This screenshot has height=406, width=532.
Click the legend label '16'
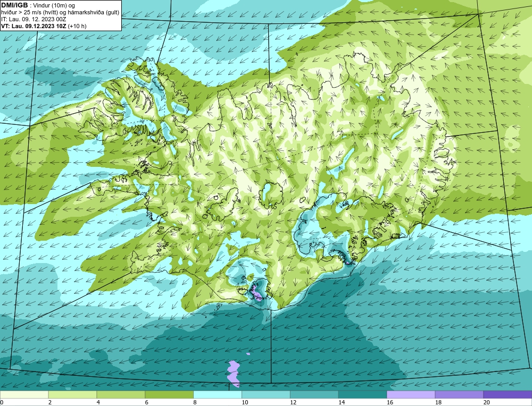[x=390, y=402]
